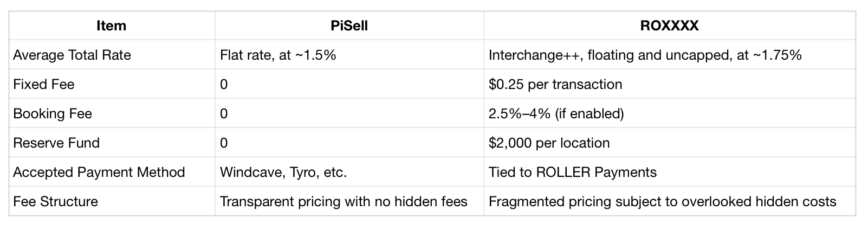Select the Item column header cell
The image size is (868, 229).
click(112, 26)
